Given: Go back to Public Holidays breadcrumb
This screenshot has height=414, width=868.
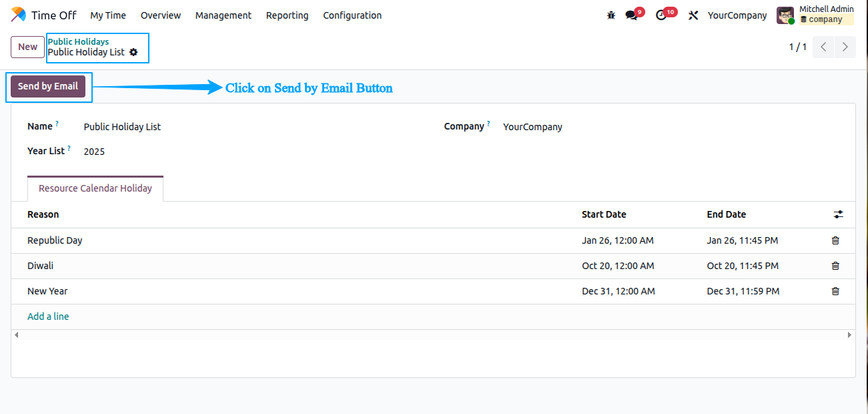Looking at the screenshot, I should coord(78,41).
